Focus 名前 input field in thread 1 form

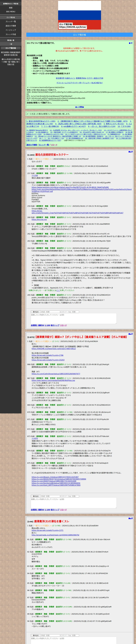pos(51,312)
